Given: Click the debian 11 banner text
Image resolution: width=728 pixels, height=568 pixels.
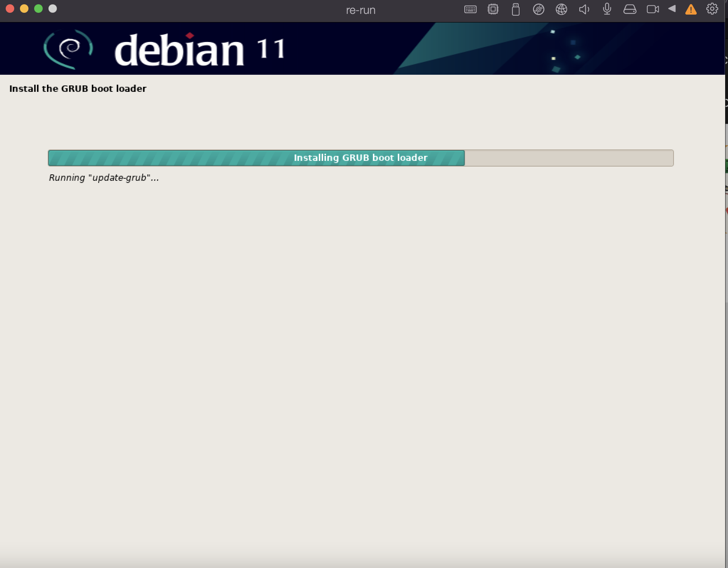Looking at the screenshot, I should (200, 49).
